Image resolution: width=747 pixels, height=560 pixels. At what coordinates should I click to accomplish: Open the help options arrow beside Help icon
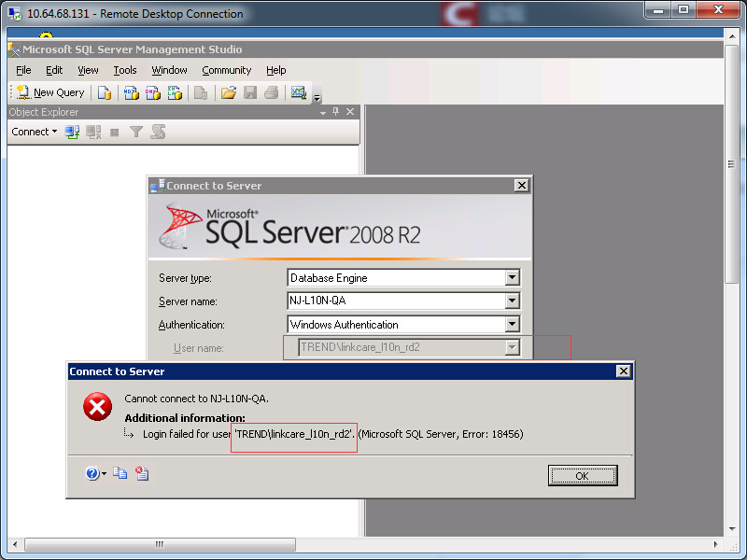[105, 474]
